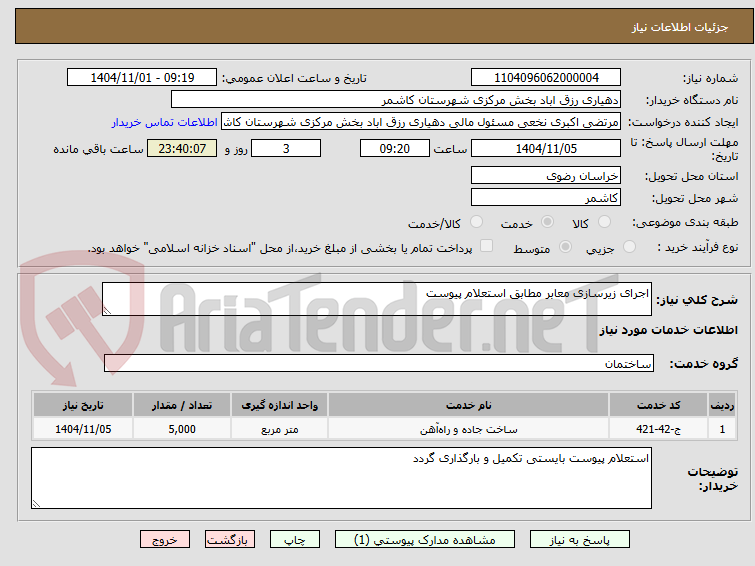Select the خدمت radio button
This screenshot has width=755, height=566.
547,222
